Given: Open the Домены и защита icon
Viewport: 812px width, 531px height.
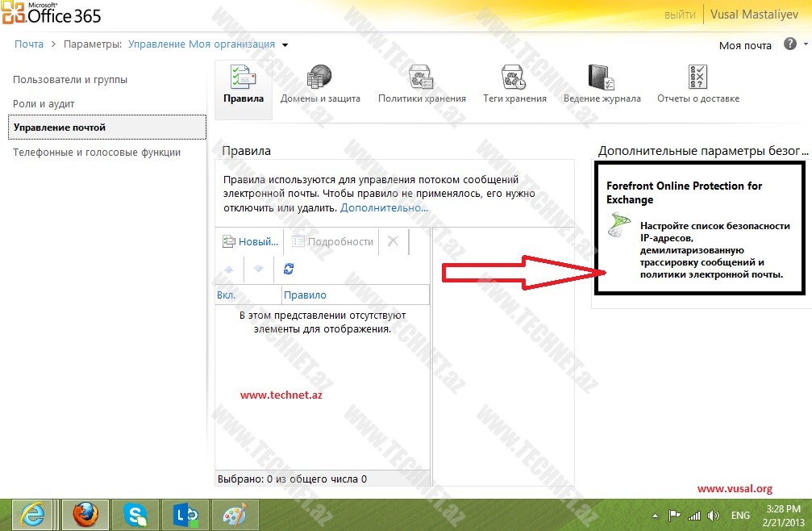Looking at the screenshot, I should tap(319, 78).
